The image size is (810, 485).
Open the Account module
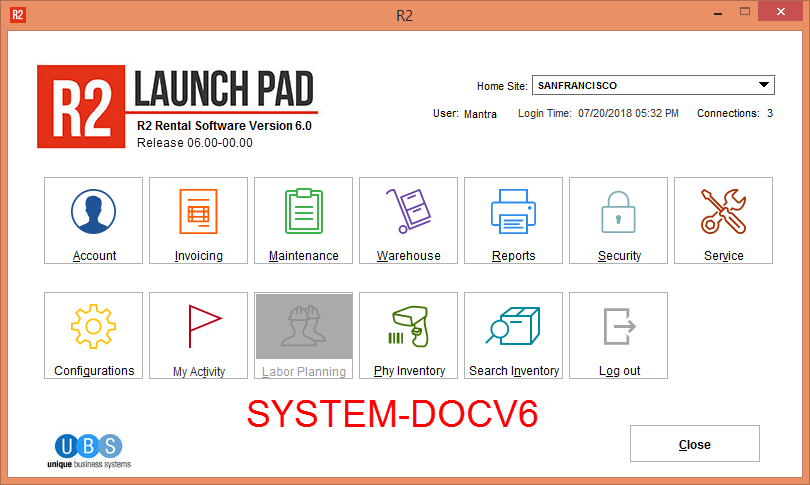94,221
